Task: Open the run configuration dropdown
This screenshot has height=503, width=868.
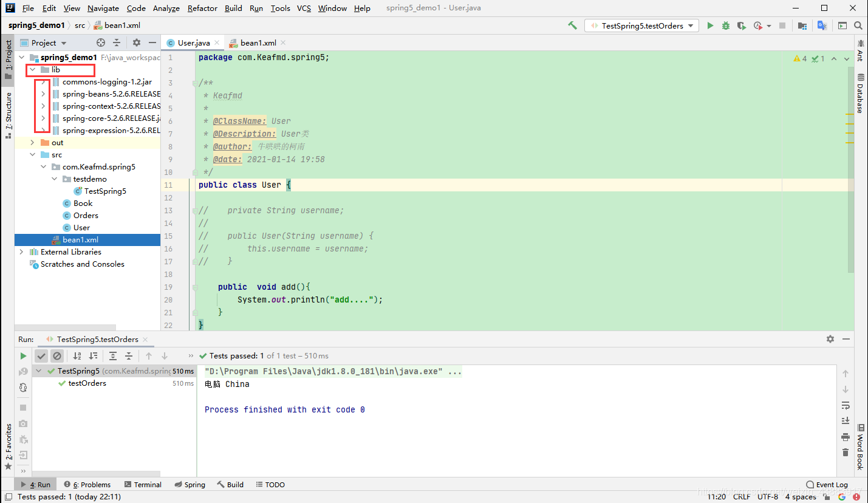Action: (x=641, y=26)
